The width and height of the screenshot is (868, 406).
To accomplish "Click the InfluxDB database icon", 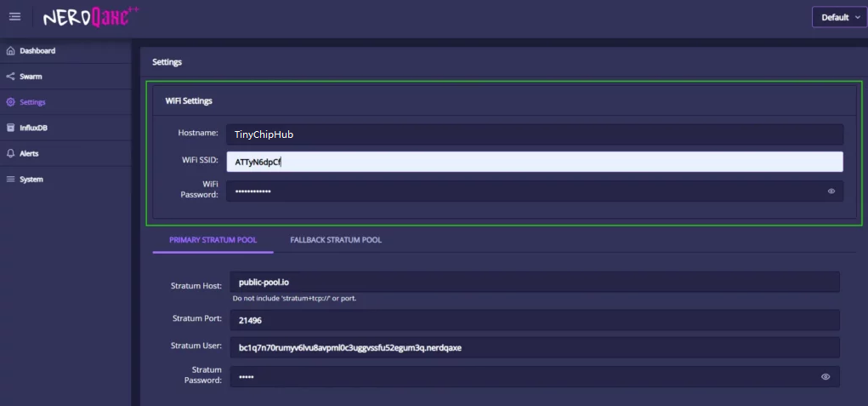I will pos(10,128).
